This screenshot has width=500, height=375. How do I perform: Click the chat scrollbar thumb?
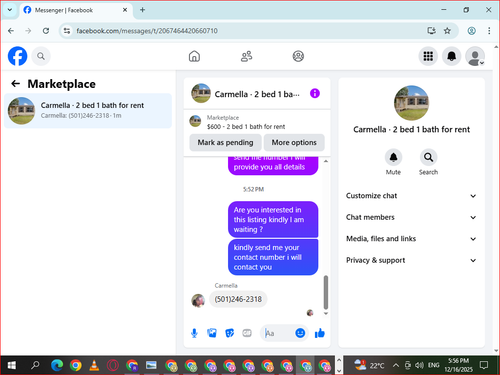326,292
